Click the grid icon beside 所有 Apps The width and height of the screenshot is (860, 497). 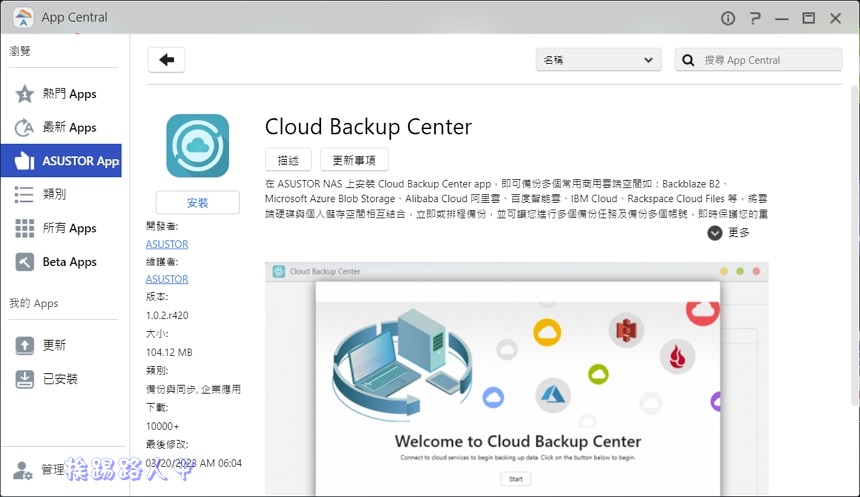(x=24, y=228)
